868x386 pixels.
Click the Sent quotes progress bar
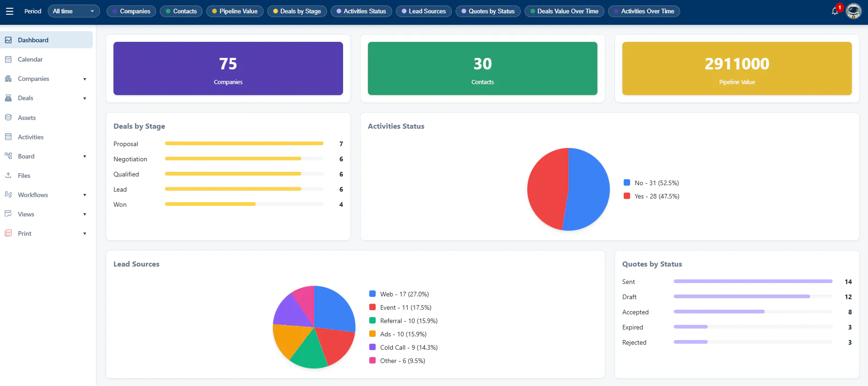pyautogui.click(x=753, y=281)
